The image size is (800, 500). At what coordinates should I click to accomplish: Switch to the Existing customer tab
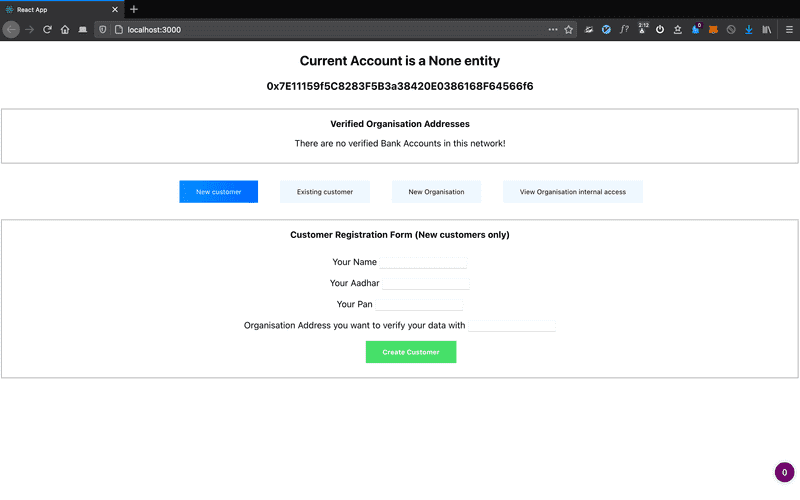point(325,192)
